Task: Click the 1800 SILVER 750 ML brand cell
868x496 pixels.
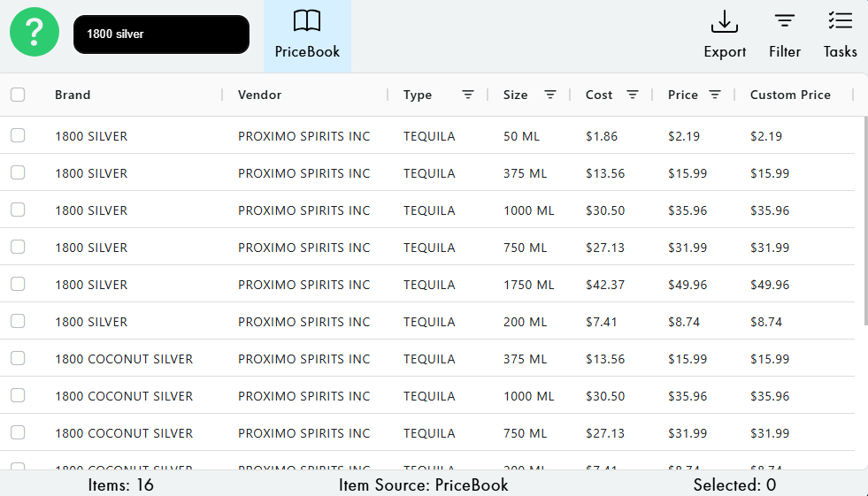Action: (x=91, y=248)
